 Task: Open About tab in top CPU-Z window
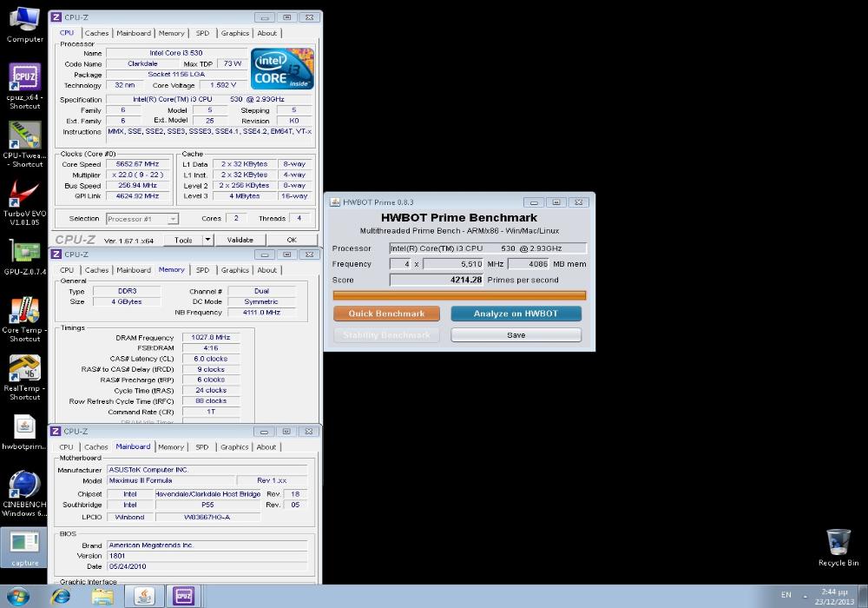pyautogui.click(x=266, y=33)
